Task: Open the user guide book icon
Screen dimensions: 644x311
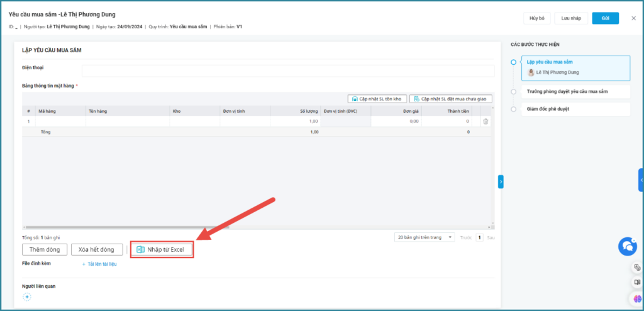Action: (x=638, y=283)
